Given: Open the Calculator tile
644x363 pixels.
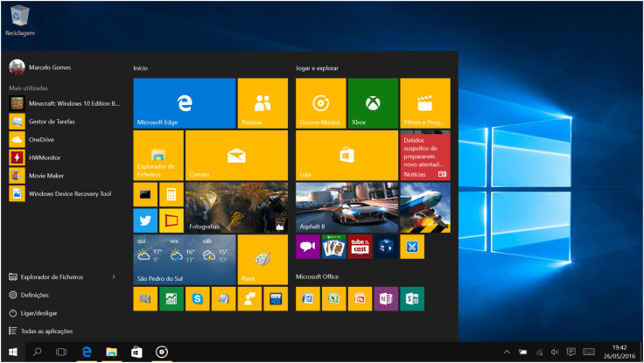Looking at the screenshot, I should tap(171, 195).
